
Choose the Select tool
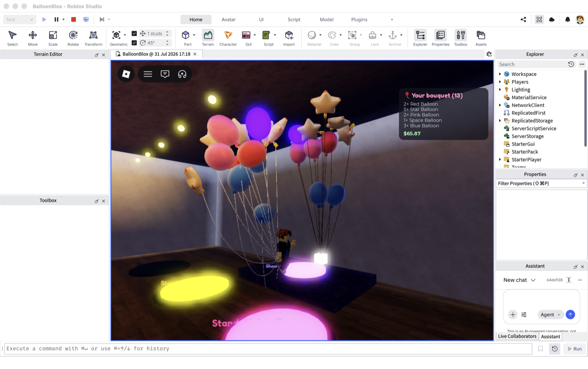tap(13, 38)
